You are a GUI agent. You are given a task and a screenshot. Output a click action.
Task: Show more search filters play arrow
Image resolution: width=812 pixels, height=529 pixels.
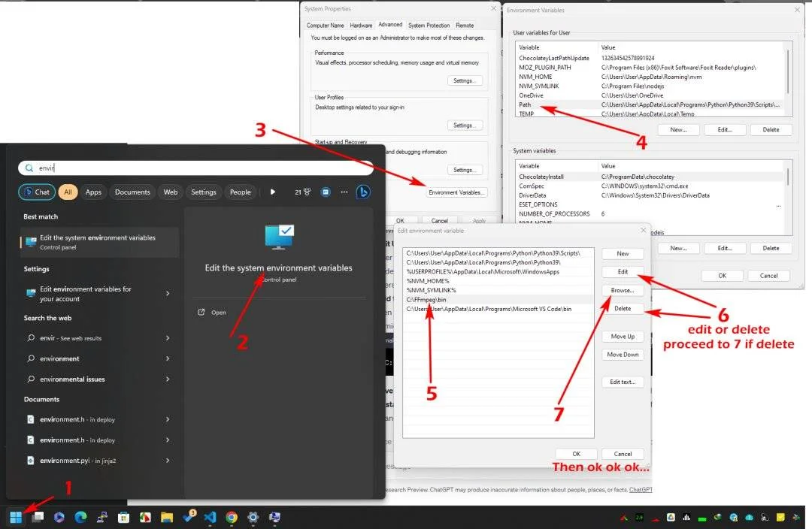click(272, 192)
